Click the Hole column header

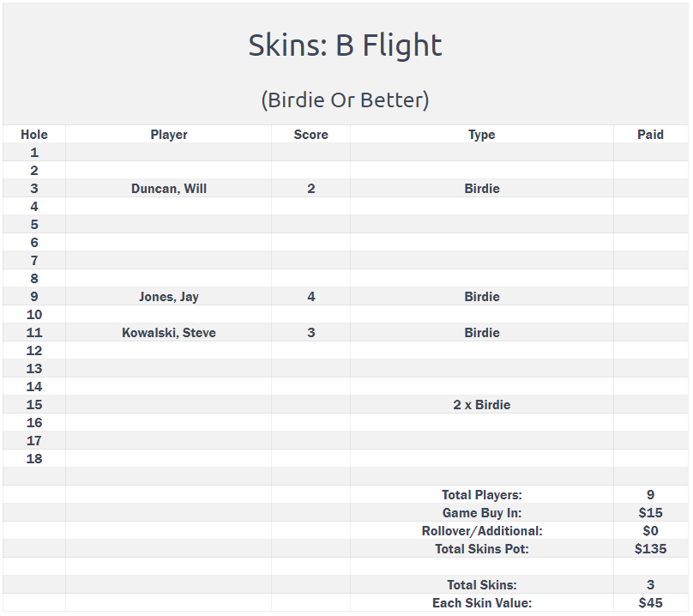pos(34,135)
